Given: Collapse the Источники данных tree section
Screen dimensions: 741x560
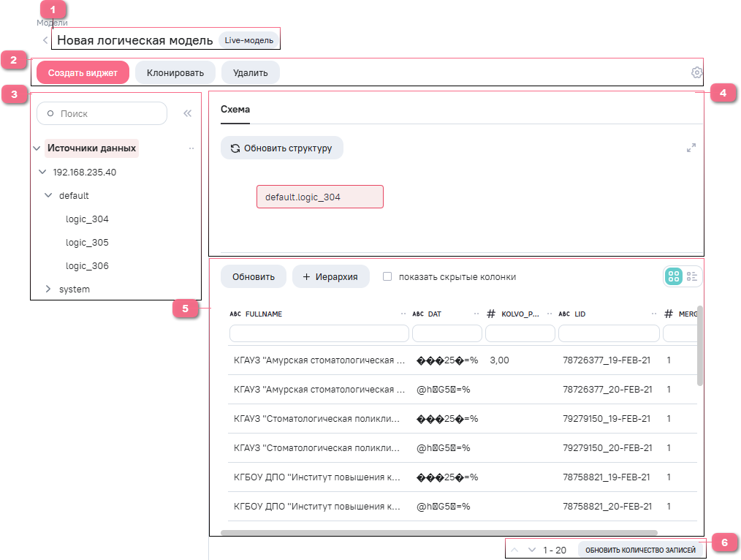Looking at the screenshot, I should pos(37,148).
